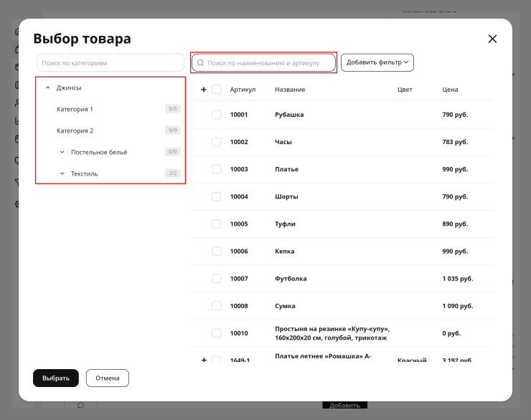Image resolution: width=531 pixels, height=420 pixels.
Task: Click the Отмена button
Action: coord(108,378)
